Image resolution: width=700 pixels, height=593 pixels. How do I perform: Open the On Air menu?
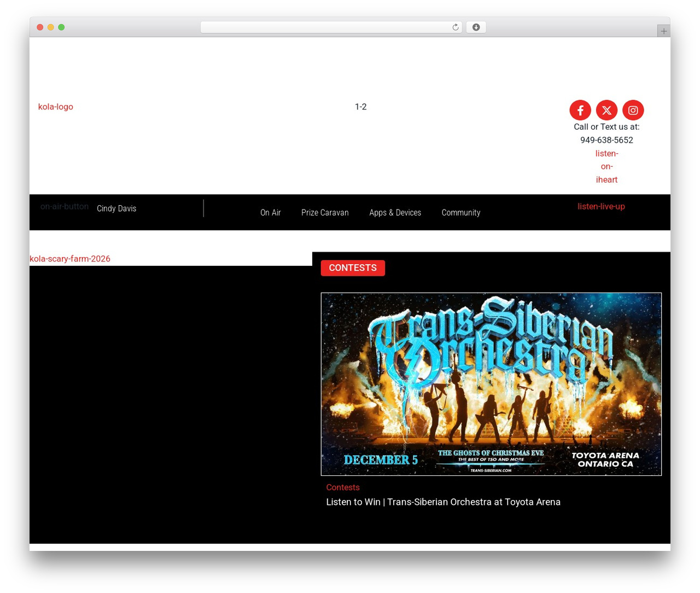270,213
